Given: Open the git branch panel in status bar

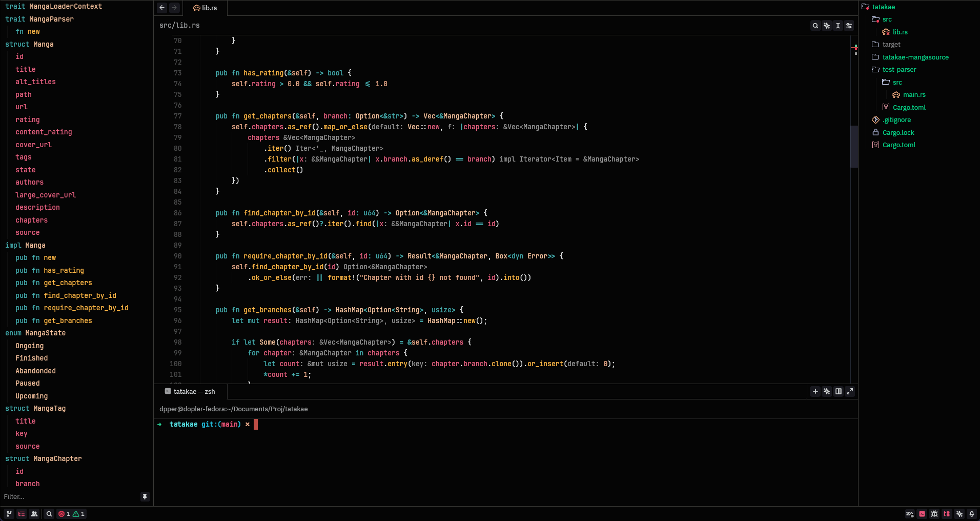Looking at the screenshot, I should coord(9,514).
